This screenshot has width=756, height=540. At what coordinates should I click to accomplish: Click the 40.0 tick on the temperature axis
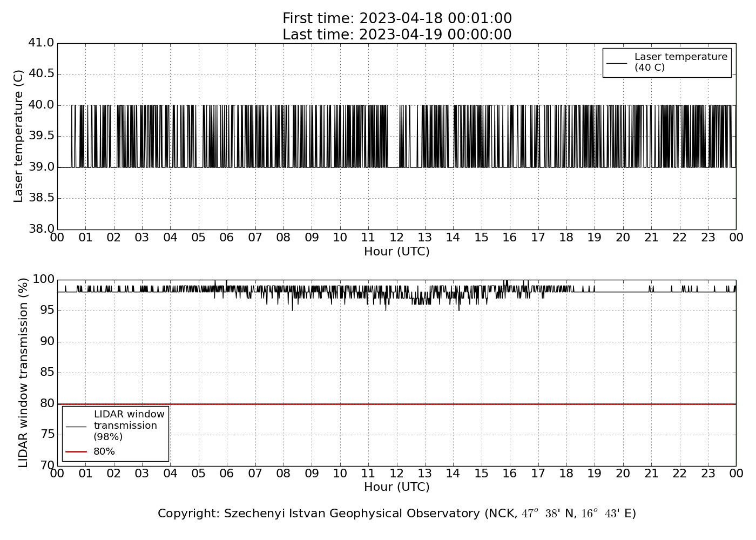coord(42,105)
